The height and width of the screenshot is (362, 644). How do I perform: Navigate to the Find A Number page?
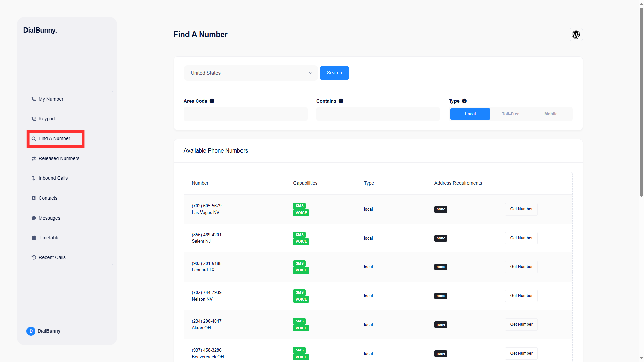(54, 138)
